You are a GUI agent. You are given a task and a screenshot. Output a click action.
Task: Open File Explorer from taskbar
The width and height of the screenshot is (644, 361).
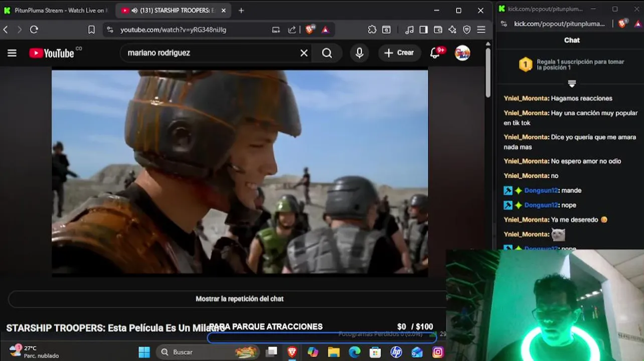(x=334, y=352)
